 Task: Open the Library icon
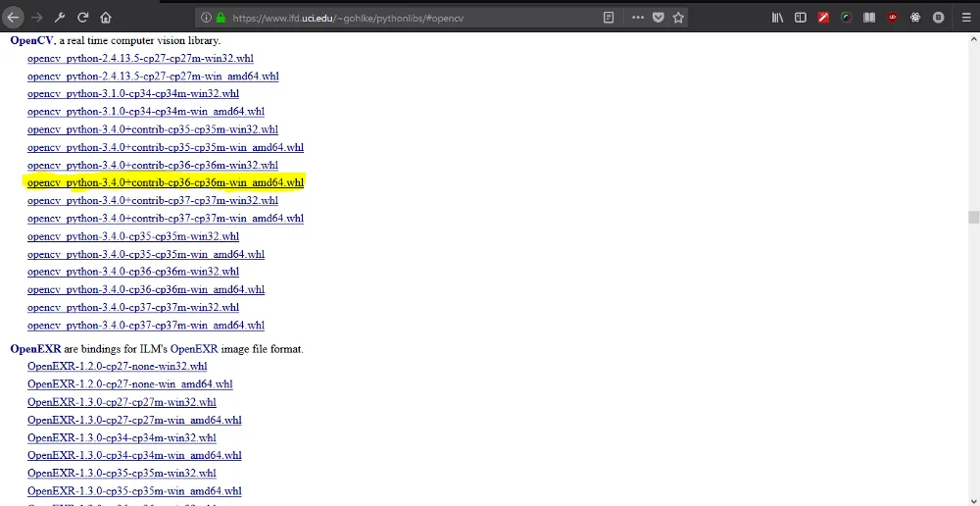[x=777, y=18]
